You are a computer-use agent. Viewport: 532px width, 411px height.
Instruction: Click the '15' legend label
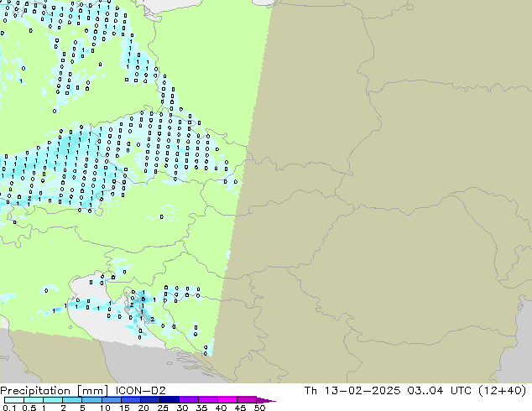click(x=124, y=408)
